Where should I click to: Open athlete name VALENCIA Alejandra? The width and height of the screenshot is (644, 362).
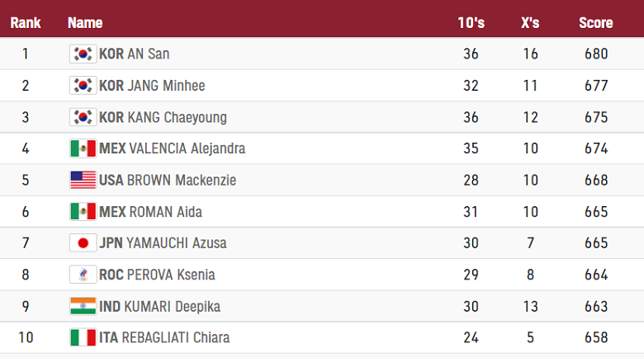click(x=187, y=148)
